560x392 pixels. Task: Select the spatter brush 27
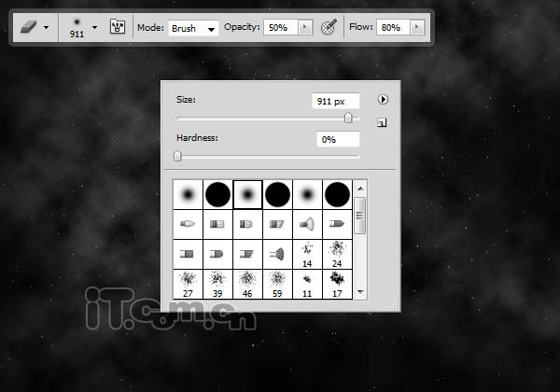(188, 284)
